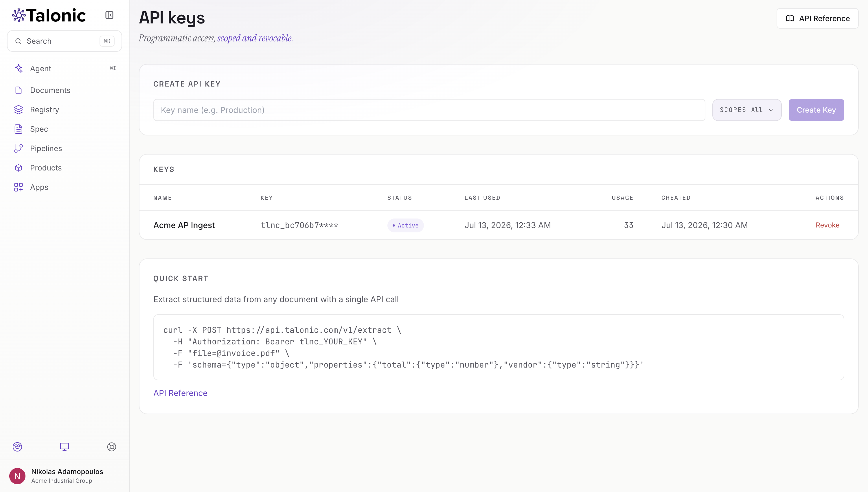Click the CREATED column header
Viewport: 868px width, 492px height.
tap(676, 198)
